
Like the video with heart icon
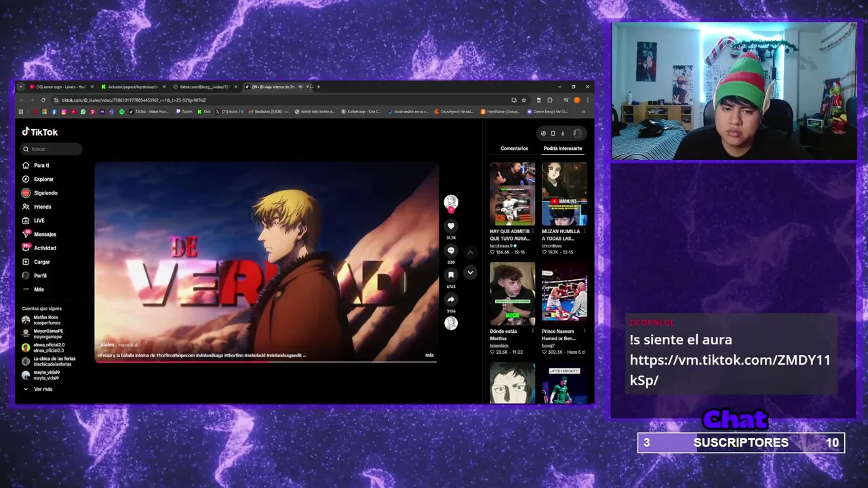coord(451,226)
